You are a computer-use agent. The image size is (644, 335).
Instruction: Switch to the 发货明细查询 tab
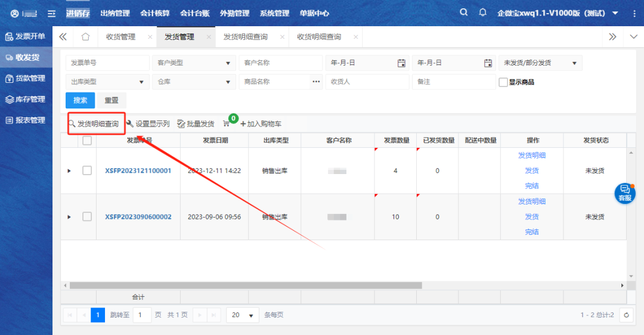tap(246, 37)
